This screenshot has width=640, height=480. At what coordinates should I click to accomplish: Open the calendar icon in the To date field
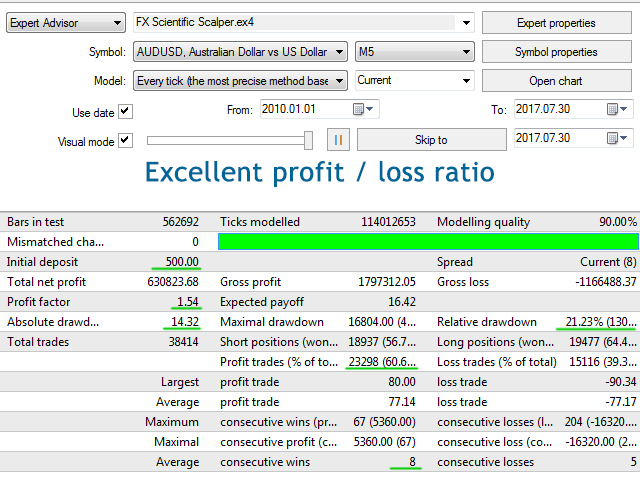tap(612, 109)
